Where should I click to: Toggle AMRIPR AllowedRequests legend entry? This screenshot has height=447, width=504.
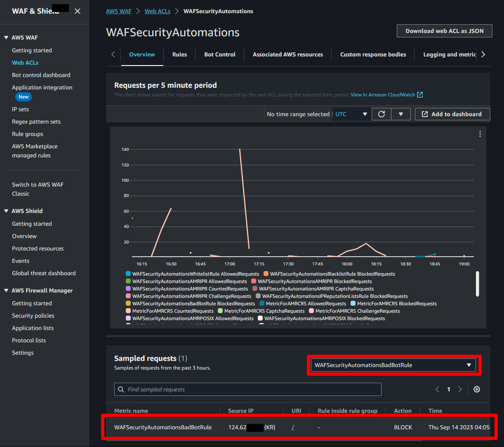(186, 281)
